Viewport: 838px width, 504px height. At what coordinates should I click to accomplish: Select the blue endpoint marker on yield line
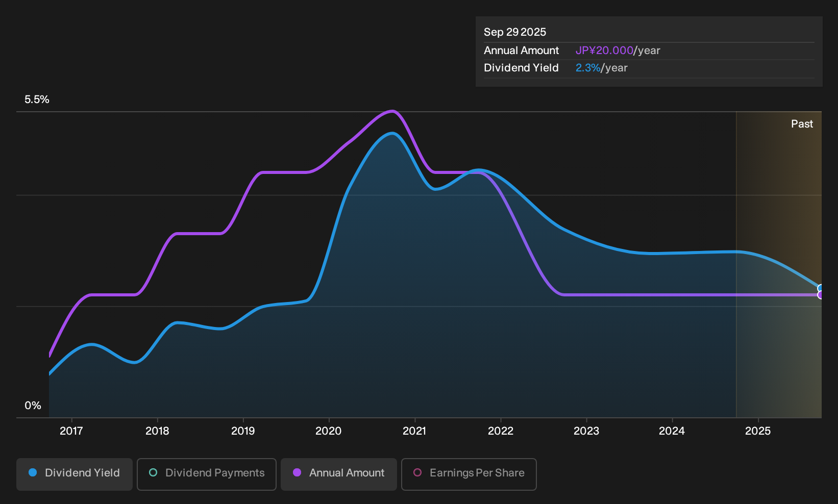pyautogui.click(x=820, y=288)
